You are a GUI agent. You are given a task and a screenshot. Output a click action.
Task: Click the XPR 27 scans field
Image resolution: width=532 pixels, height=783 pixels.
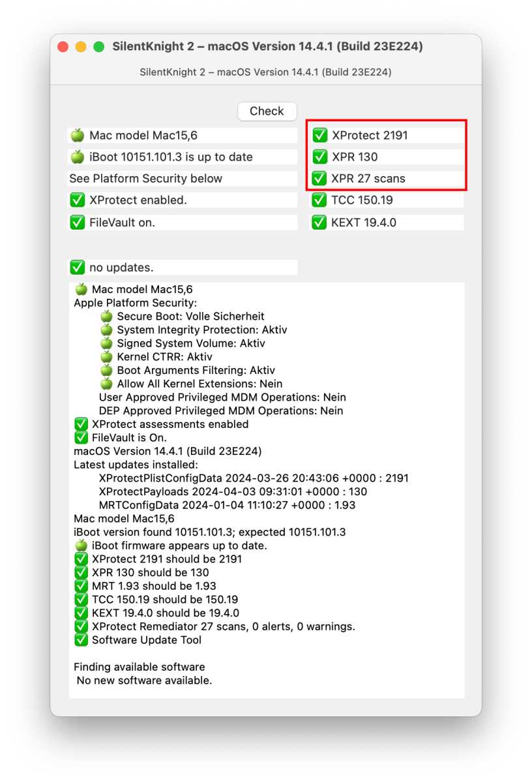pyautogui.click(x=387, y=179)
